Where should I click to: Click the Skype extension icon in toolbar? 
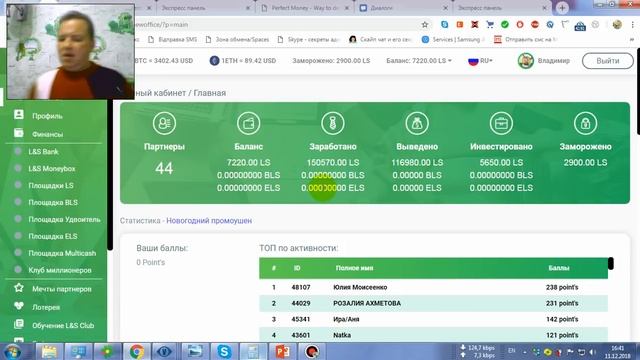pyautogui.click(x=444, y=24)
